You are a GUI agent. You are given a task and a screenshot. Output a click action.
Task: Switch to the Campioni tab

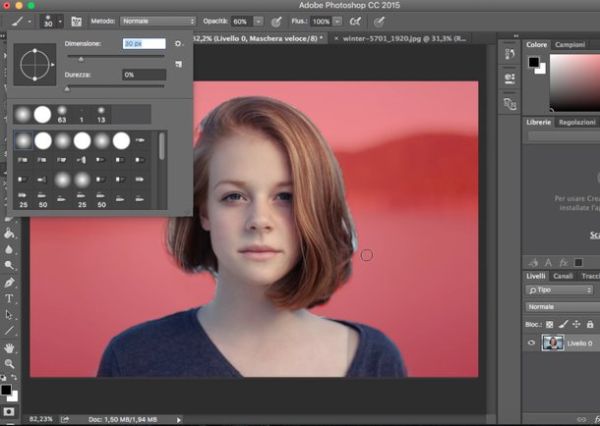point(570,45)
